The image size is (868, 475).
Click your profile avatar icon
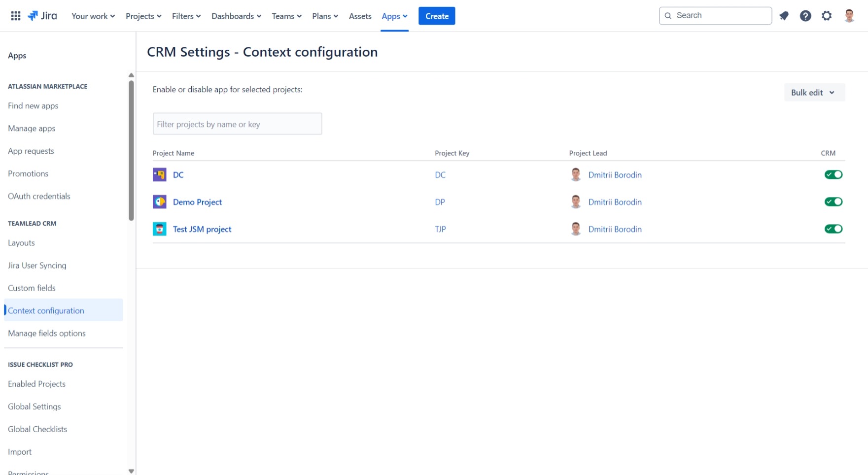pos(850,15)
